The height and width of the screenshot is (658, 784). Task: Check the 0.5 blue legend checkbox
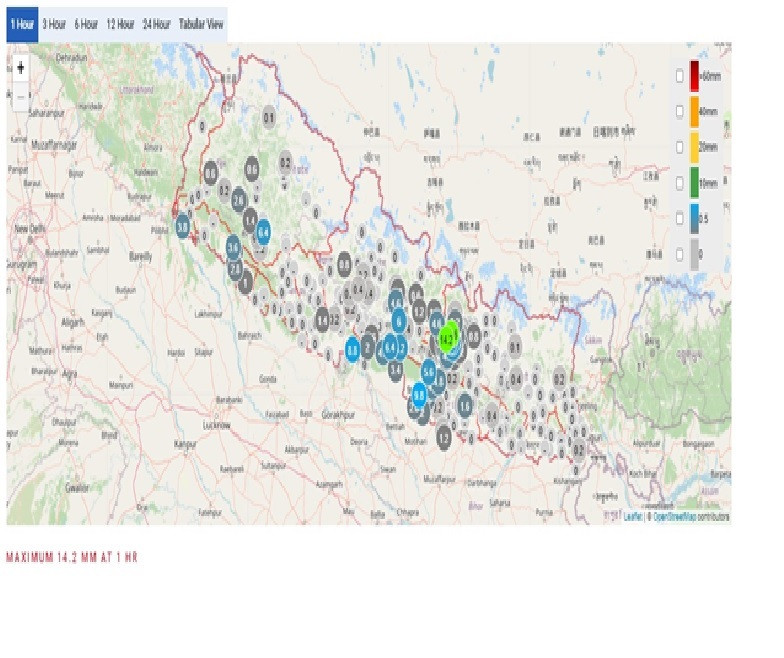pos(679,218)
